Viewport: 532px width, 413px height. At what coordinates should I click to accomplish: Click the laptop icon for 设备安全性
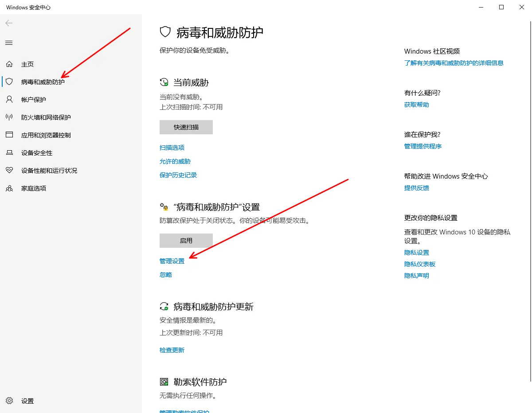pos(9,153)
